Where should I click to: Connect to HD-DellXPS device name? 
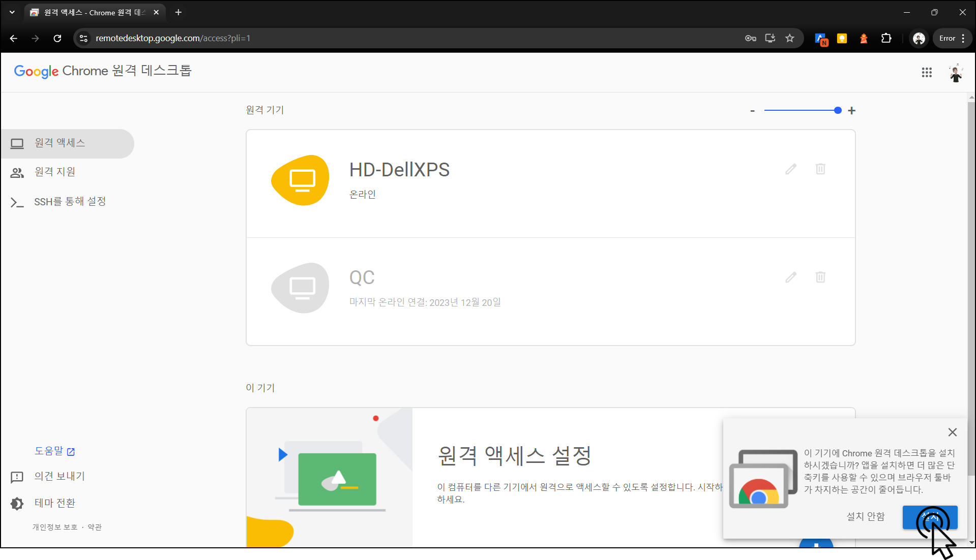point(399,170)
